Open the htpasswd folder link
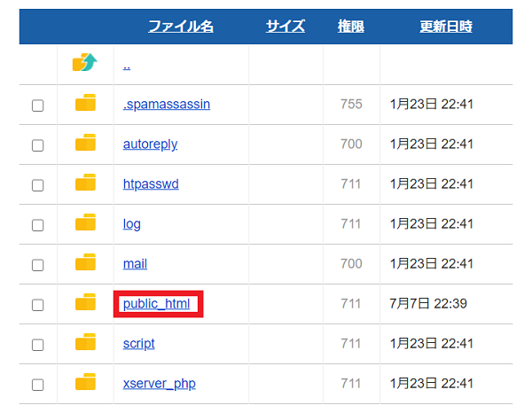 click(x=151, y=183)
